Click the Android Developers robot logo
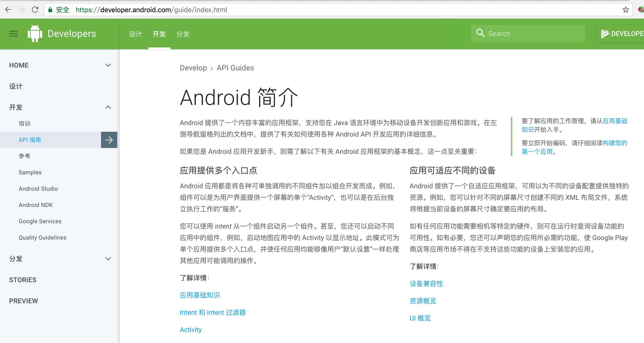This screenshot has width=644, height=343. pyautogui.click(x=35, y=33)
